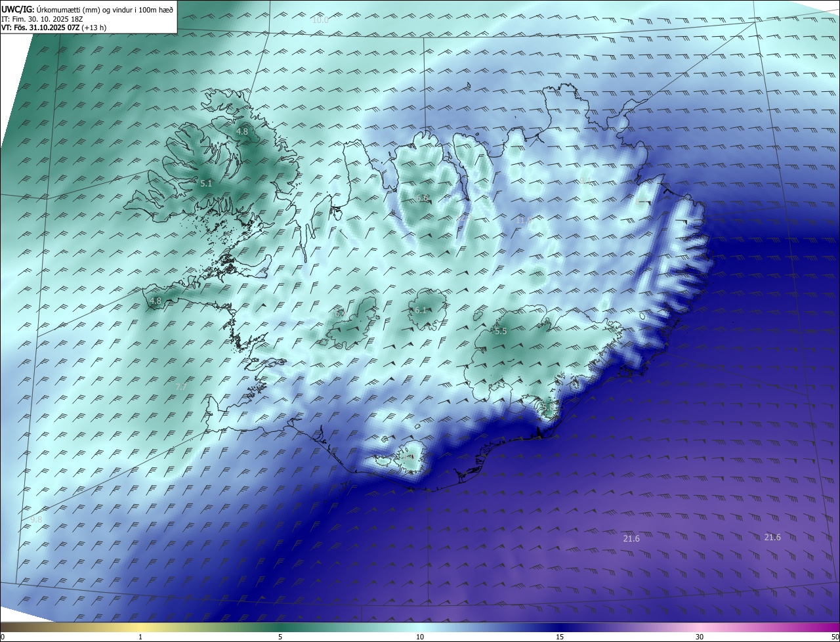Click the color scale tick label 15
This screenshot has width=840, height=642.
[560, 637]
